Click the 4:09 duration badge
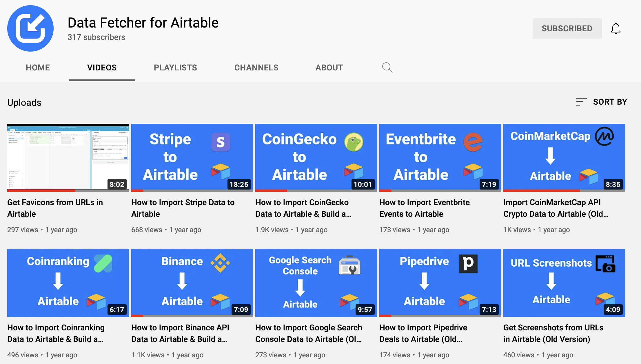641x364 pixels. click(613, 310)
